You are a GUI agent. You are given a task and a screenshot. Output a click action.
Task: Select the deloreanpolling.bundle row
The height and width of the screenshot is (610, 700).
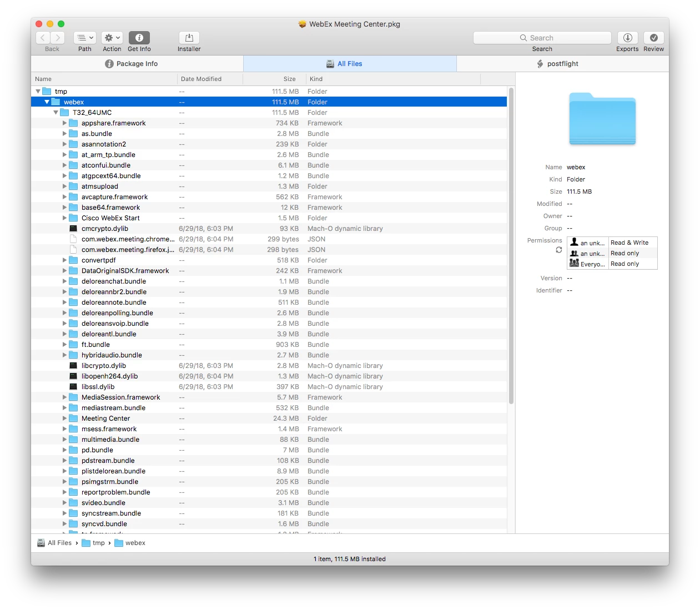click(x=269, y=313)
